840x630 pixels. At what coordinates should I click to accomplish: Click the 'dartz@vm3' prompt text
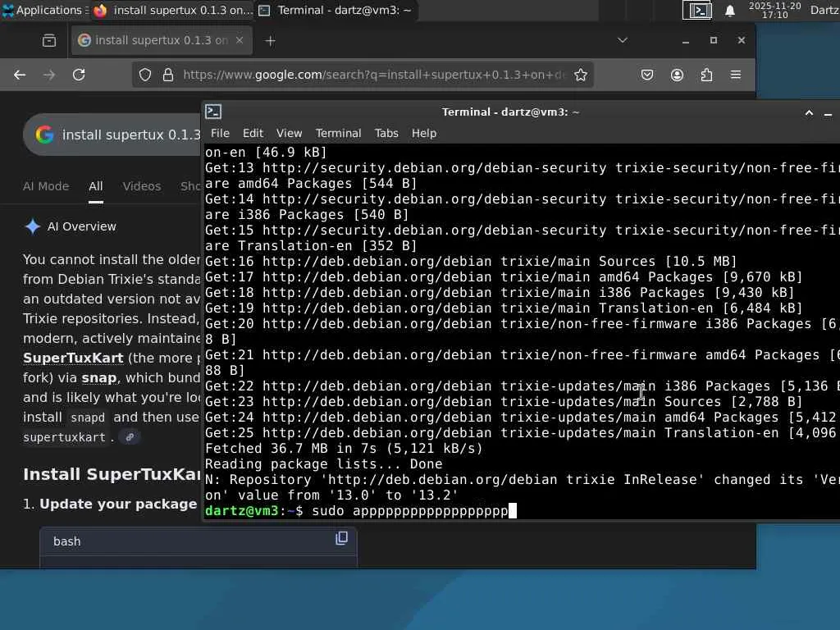242,510
